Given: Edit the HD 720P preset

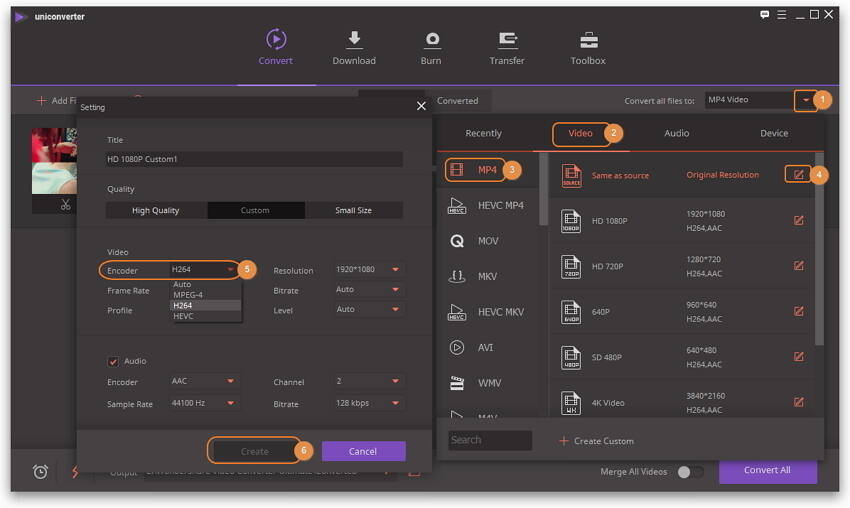Looking at the screenshot, I should point(799,266).
